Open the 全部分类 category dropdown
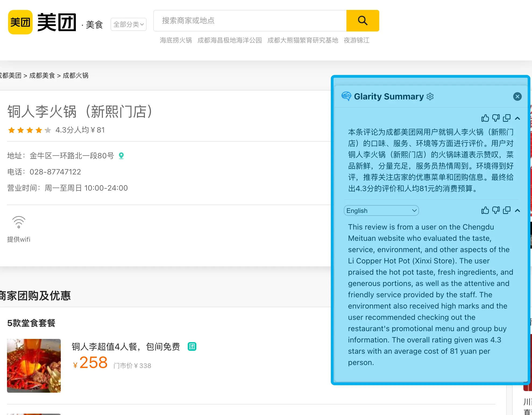Screen dimensions: 532x415 128,24
